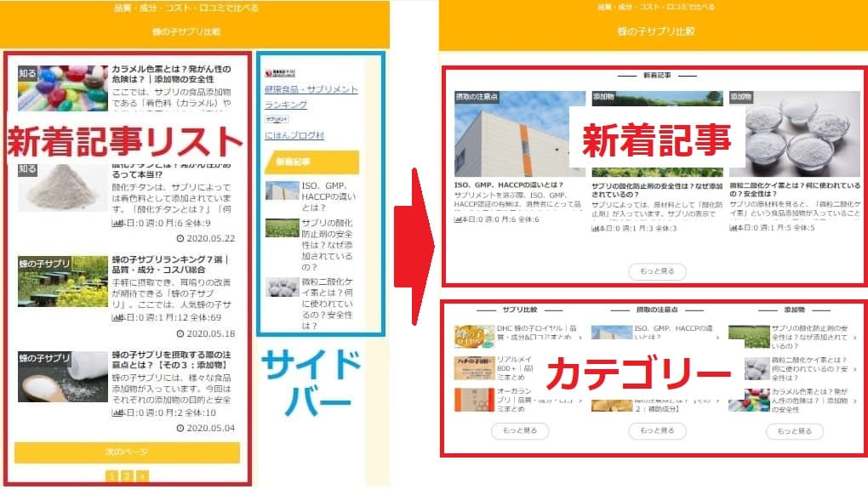Click もっと見る under the new article cards
Screen dimensions: 868x489
coord(657,271)
